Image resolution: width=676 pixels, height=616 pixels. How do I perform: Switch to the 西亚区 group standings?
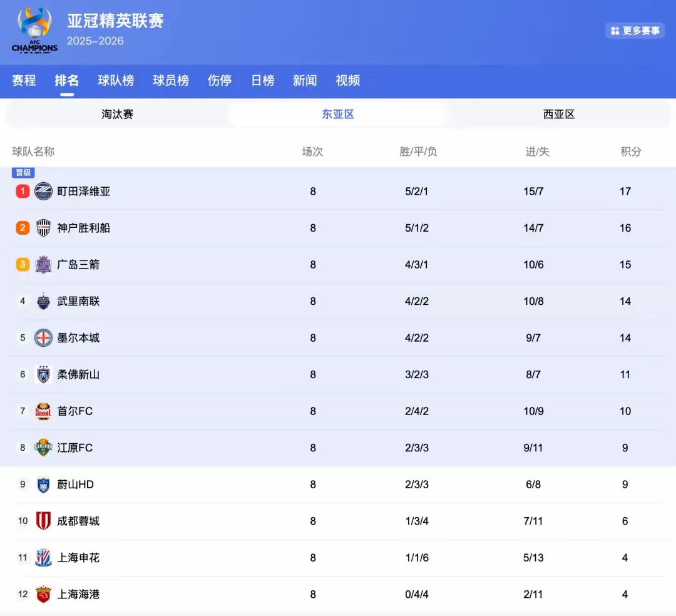click(558, 114)
